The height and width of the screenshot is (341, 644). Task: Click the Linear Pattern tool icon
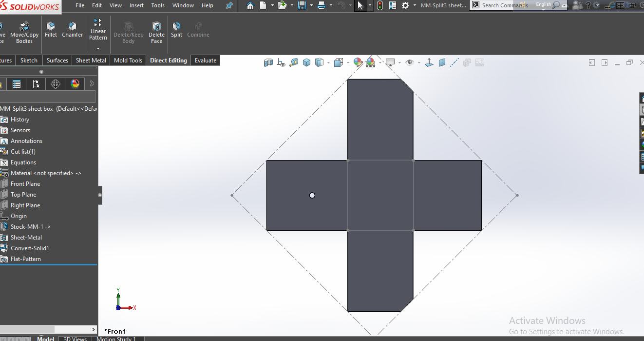[x=98, y=23]
